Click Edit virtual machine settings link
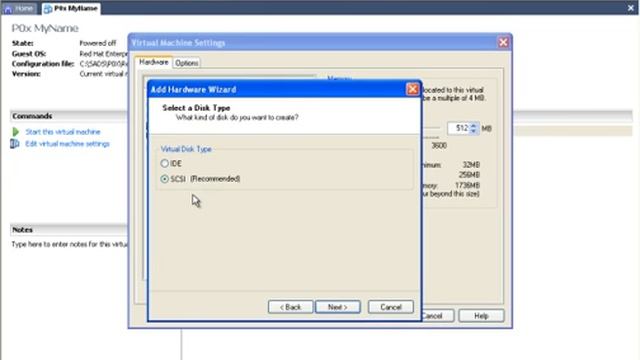Screen dimensions: 640x360 pyautogui.click(x=67, y=144)
